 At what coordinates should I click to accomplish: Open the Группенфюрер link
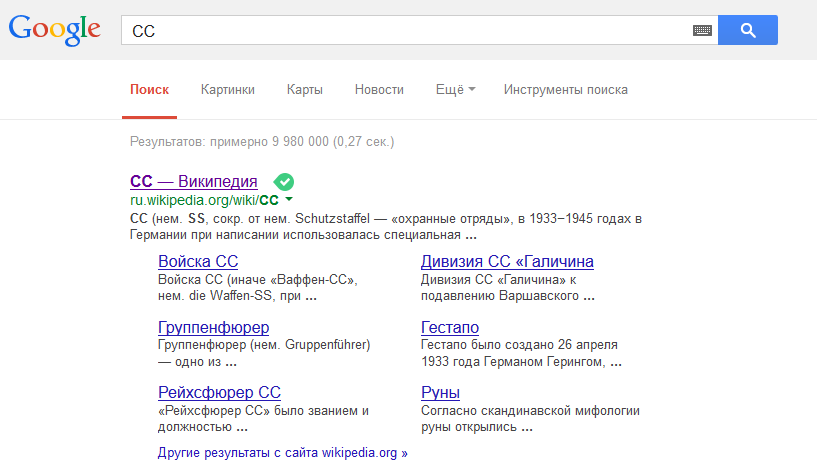point(214,327)
